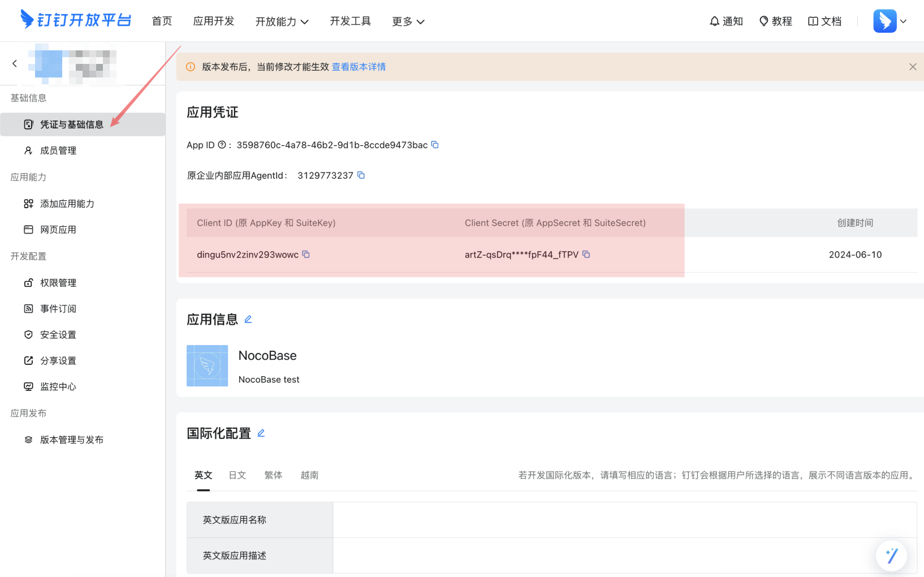The image size is (924, 577).
Task: Expand the 开放能力 dropdown menu
Action: tap(282, 21)
